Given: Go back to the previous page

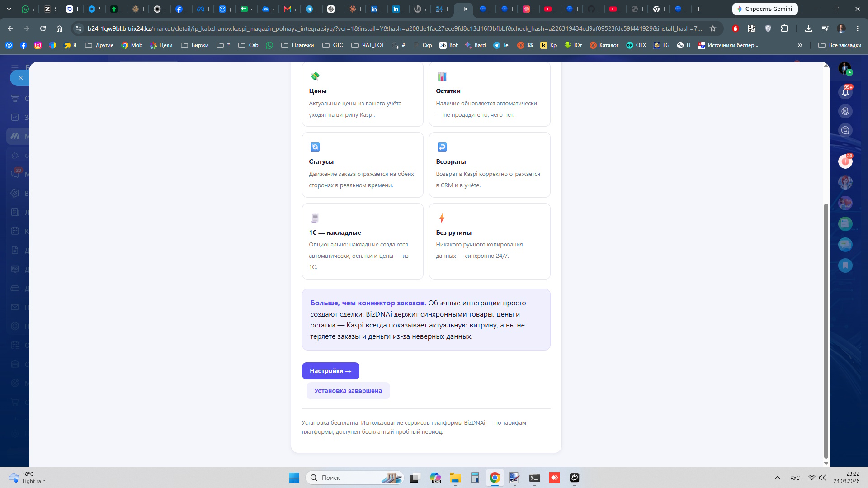Looking at the screenshot, I should point(10,28).
